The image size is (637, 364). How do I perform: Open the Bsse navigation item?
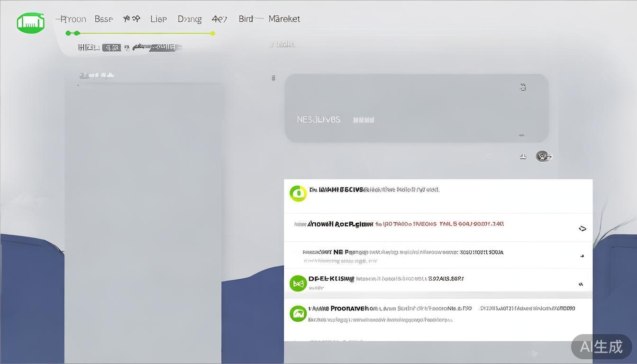click(103, 19)
